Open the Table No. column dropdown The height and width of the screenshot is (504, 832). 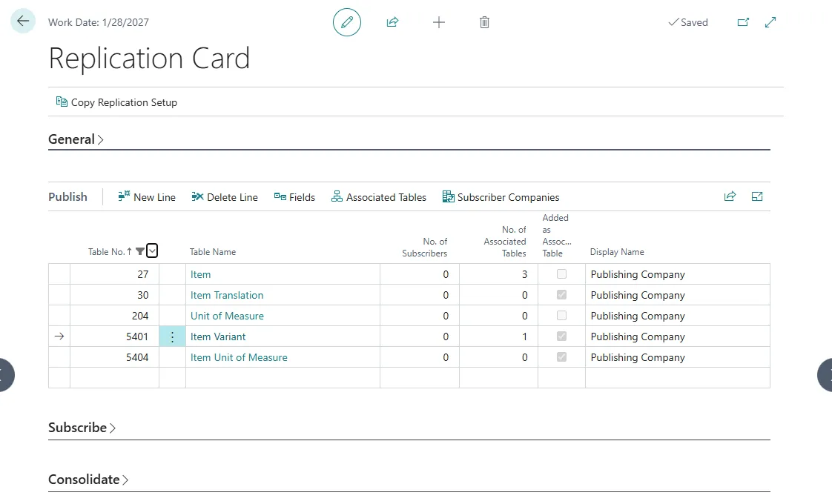click(x=152, y=251)
